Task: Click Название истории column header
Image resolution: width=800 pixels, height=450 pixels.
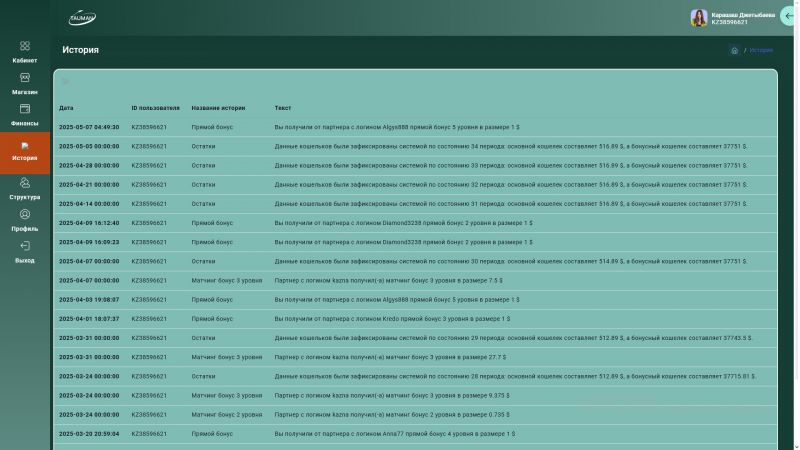Action: pyautogui.click(x=218, y=108)
